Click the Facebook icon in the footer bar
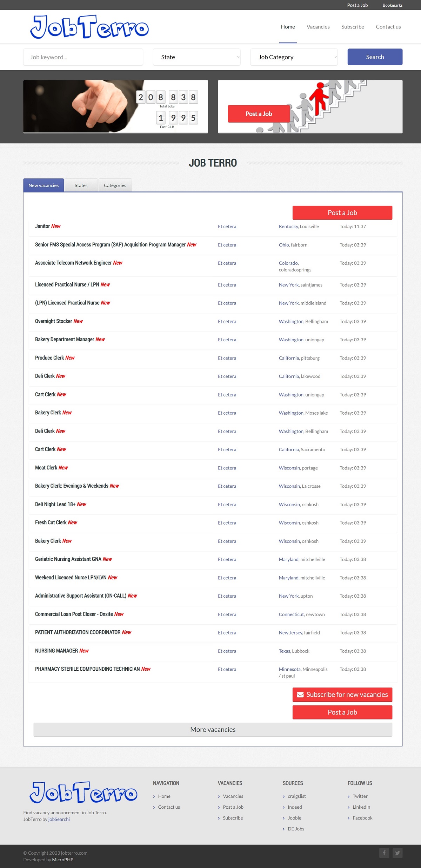 [384, 853]
